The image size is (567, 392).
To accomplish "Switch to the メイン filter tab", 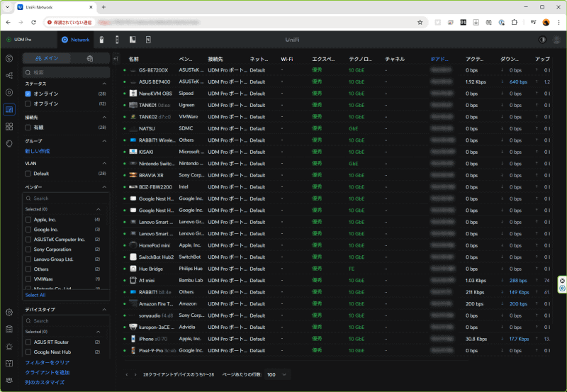I will pos(47,58).
